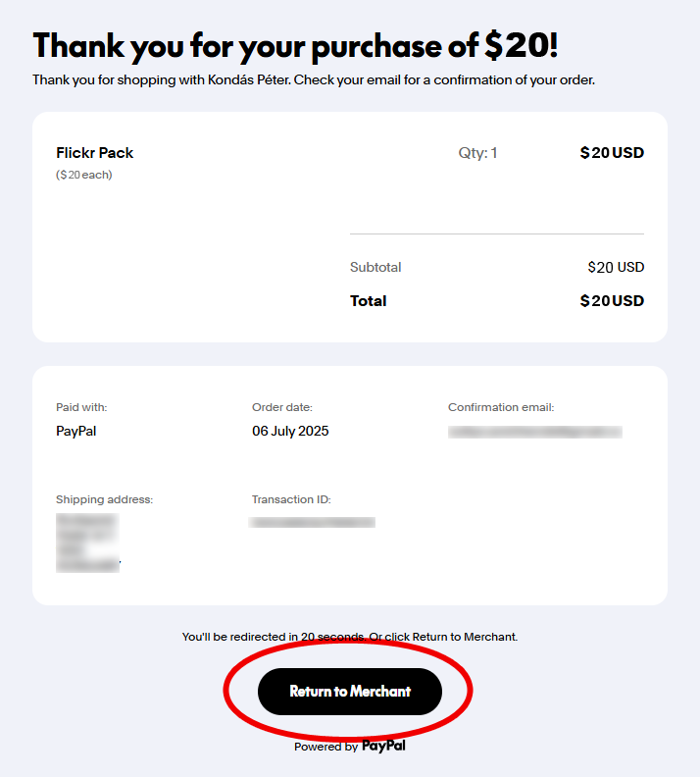Click the Qty: 1 quantity text
Image resolution: width=700 pixels, height=777 pixels.
pos(477,153)
